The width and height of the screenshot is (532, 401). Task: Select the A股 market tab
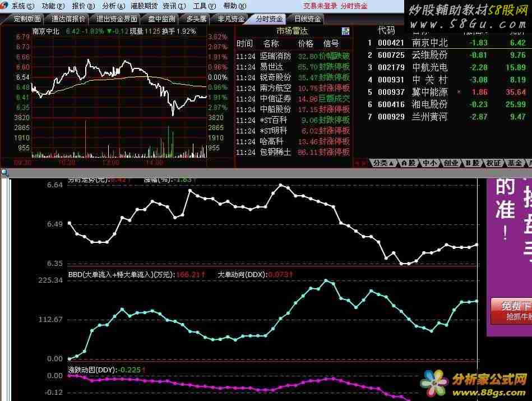pyautogui.click(x=409, y=163)
